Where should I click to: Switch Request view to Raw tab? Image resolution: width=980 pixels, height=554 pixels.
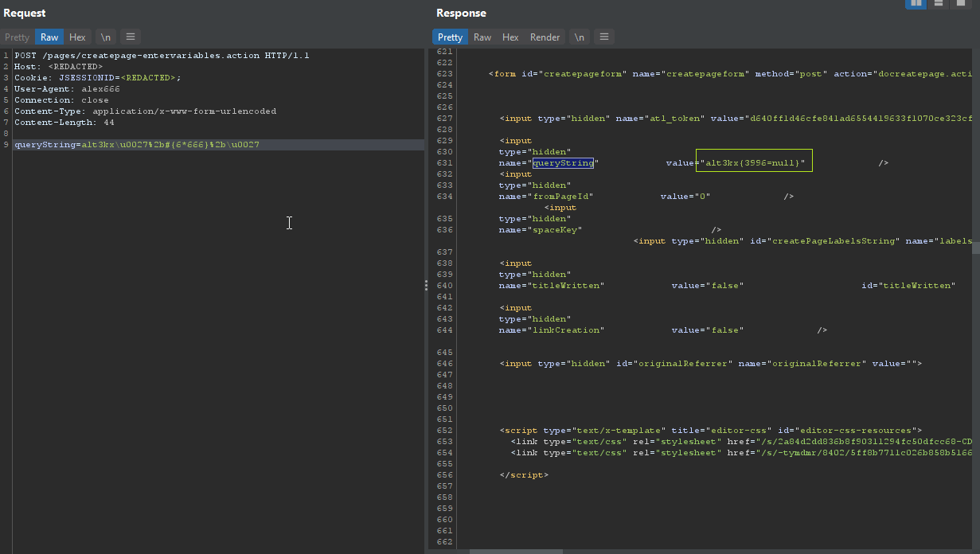49,37
